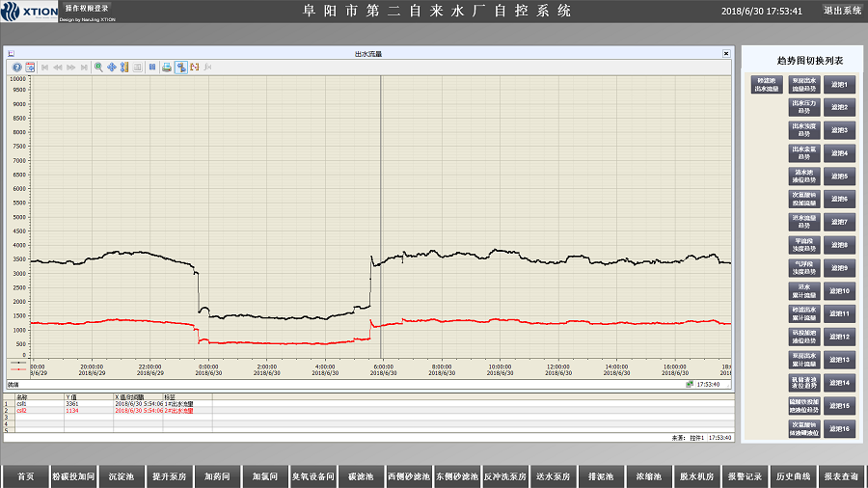Open the calendar time-range icon
Viewport: 868px width, 488px height.
coord(31,67)
